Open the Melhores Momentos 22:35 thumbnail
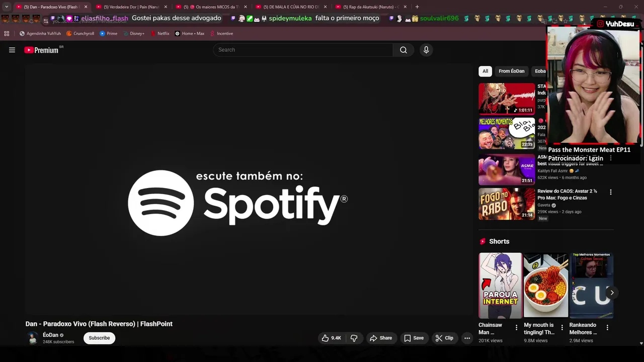Image resolution: width=644 pixels, height=362 pixels. pyautogui.click(x=507, y=134)
